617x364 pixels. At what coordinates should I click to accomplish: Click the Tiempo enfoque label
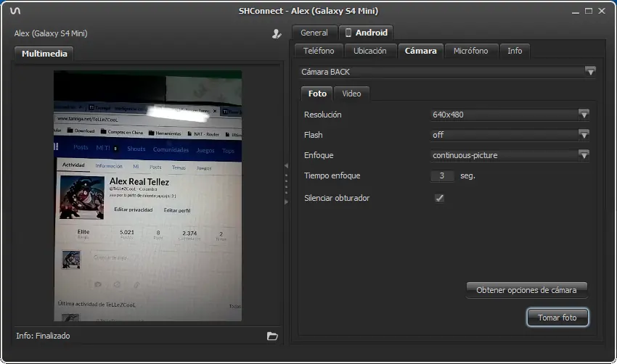(332, 175)
